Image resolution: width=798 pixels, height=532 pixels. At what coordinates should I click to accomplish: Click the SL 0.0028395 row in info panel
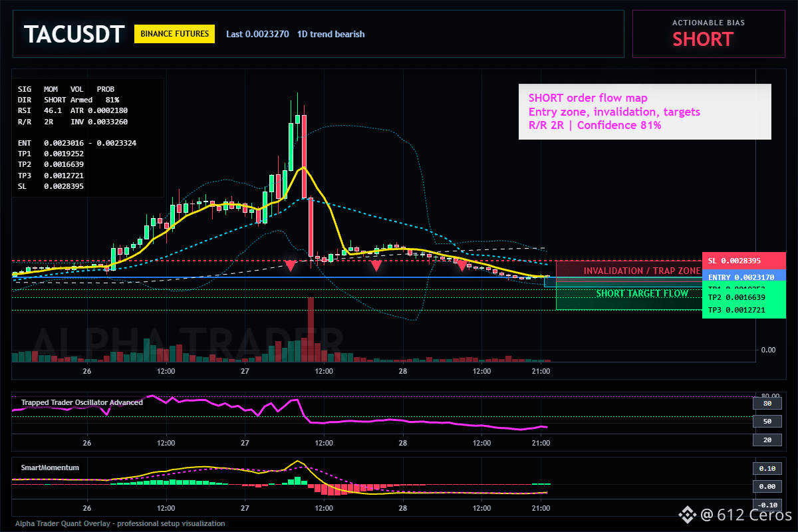click(51, 187)
